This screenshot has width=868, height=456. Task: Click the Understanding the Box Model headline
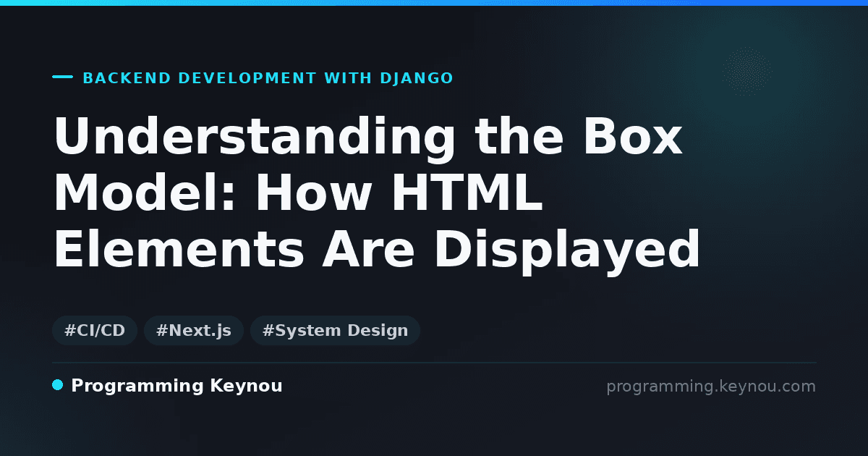pos(377,193)
